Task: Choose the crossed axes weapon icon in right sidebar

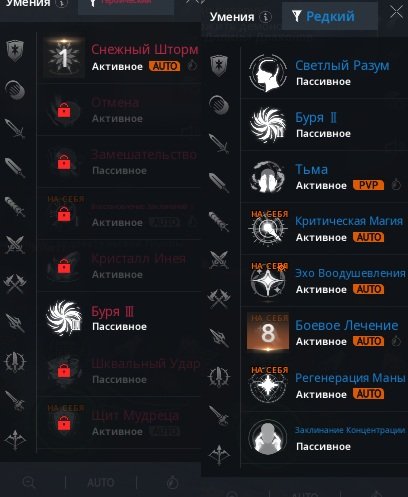Action: coord(219,298)
